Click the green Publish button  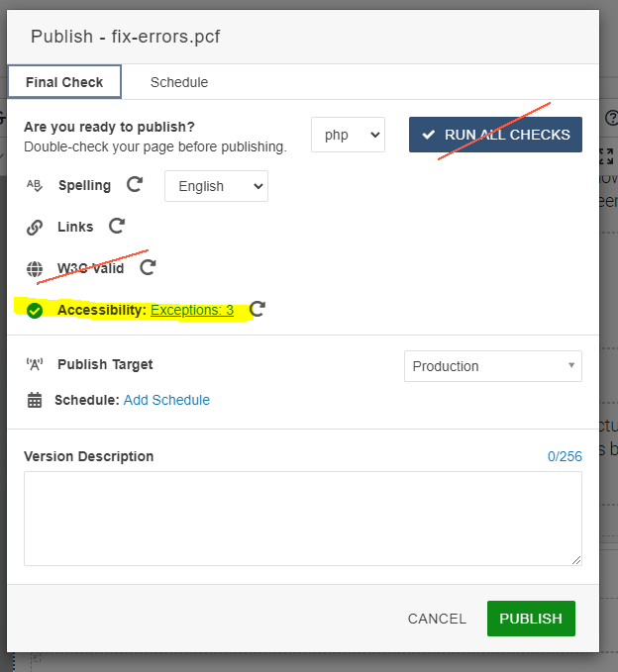530,619
